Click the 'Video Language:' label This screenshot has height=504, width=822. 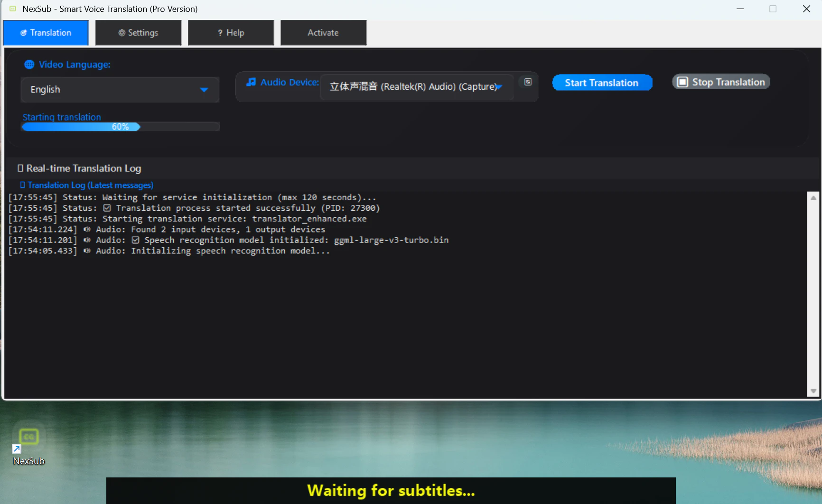[x=75, y=65]
